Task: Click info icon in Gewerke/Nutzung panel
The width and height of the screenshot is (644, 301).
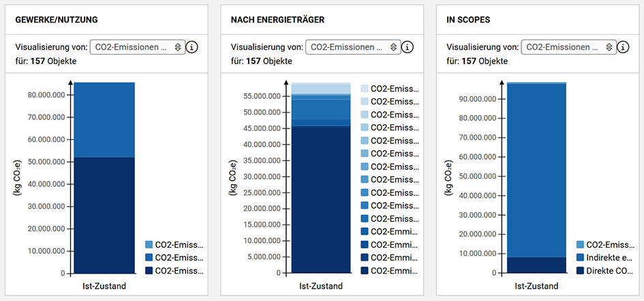Action: click(192, 47)
